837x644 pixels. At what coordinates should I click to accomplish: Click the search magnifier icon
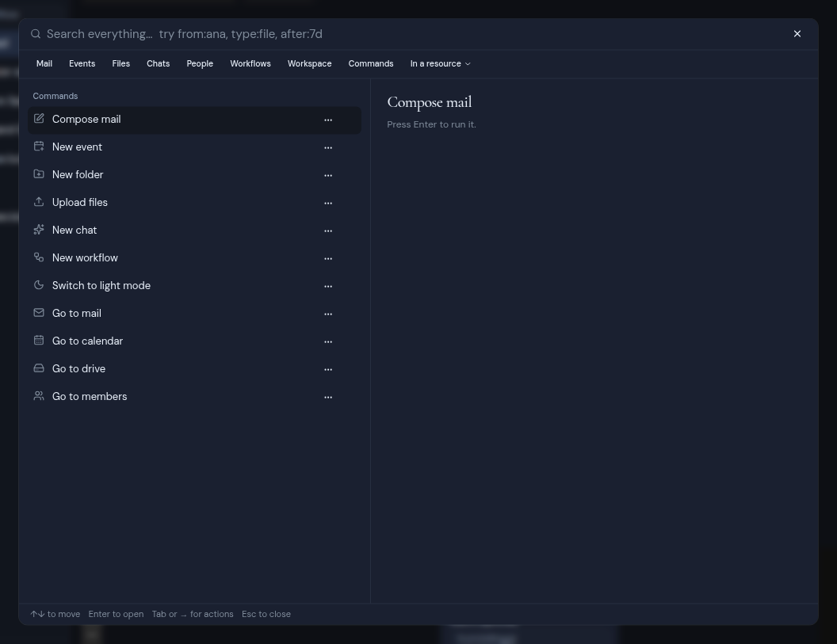pos(35,34)
